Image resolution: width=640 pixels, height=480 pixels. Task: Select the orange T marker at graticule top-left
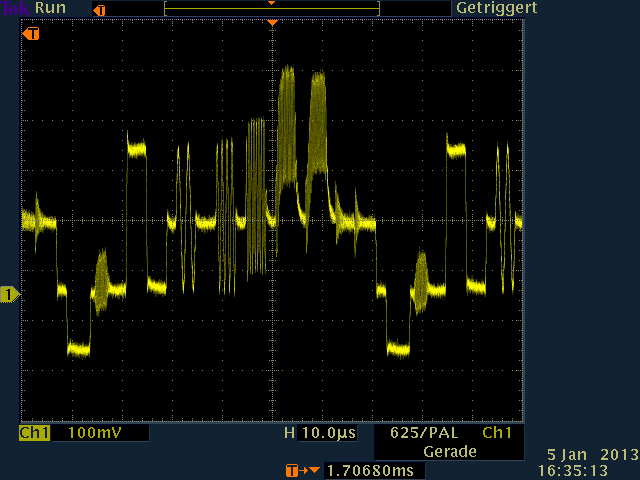[x=32, y=34]
